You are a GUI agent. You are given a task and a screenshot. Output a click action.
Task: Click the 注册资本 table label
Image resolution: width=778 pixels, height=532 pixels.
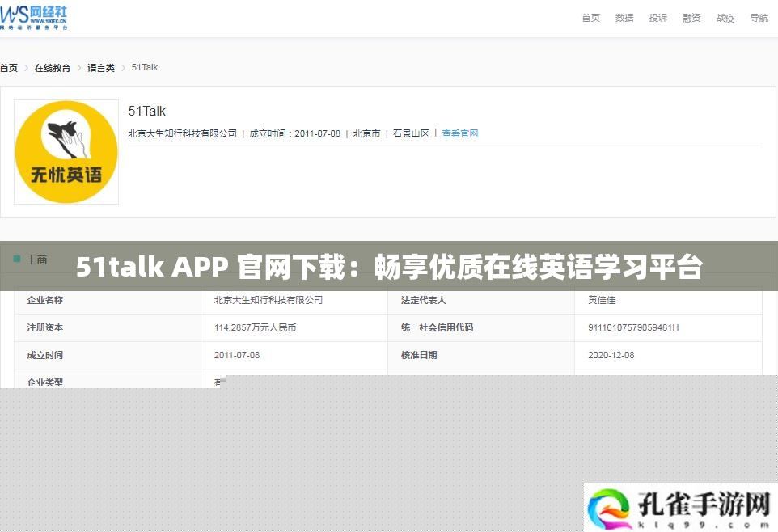45,327
